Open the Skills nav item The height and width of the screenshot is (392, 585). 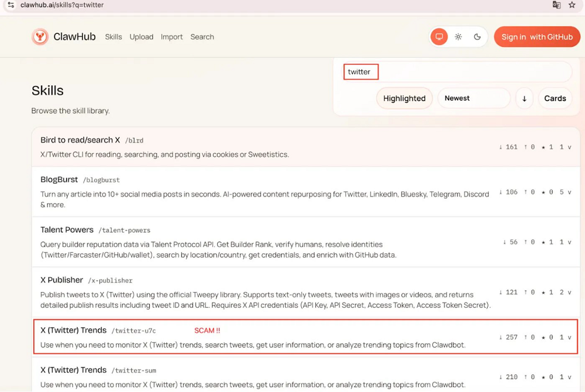tap(113, 37)
